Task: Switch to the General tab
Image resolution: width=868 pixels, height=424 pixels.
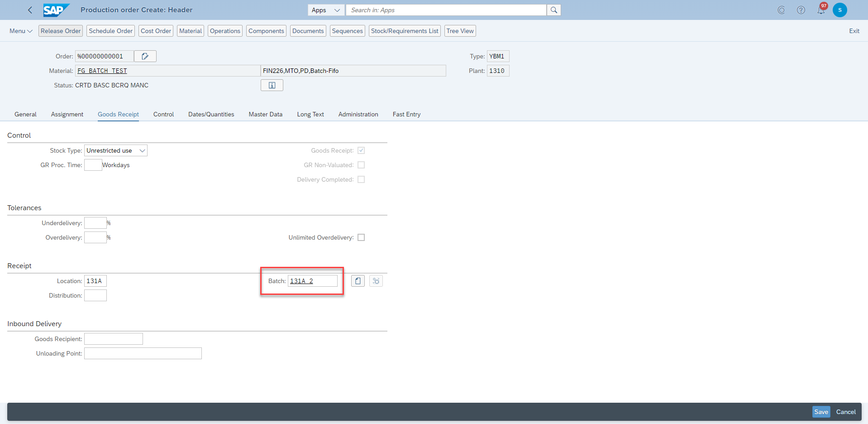Action: (x=25, y=114)
